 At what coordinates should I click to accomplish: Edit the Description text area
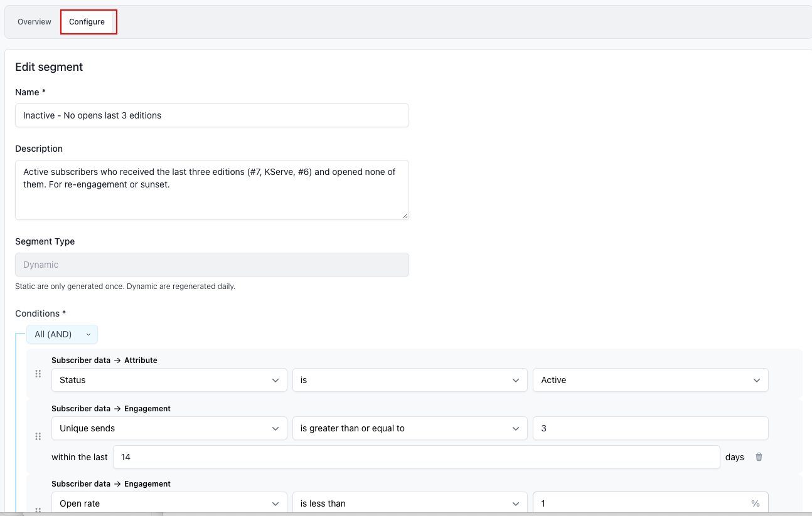point(212,190)
